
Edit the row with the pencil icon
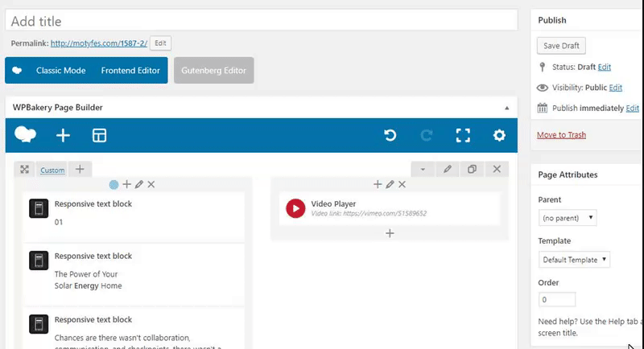(x=448, y=169)
